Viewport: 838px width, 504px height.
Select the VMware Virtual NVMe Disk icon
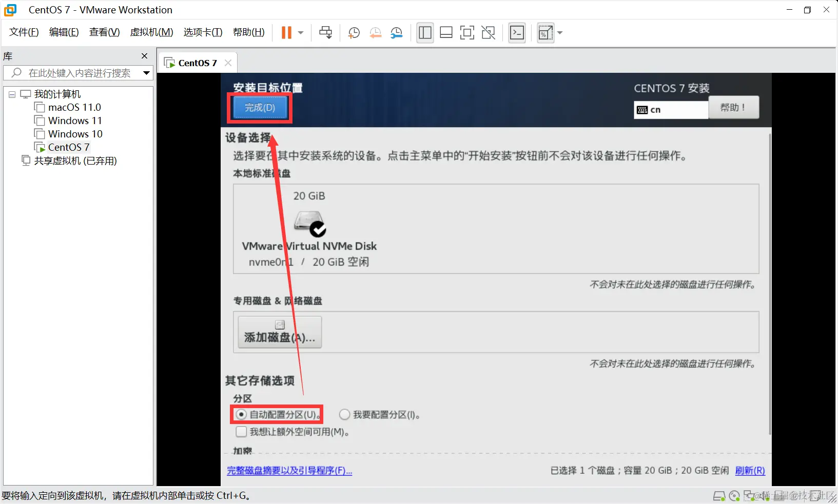310,223
